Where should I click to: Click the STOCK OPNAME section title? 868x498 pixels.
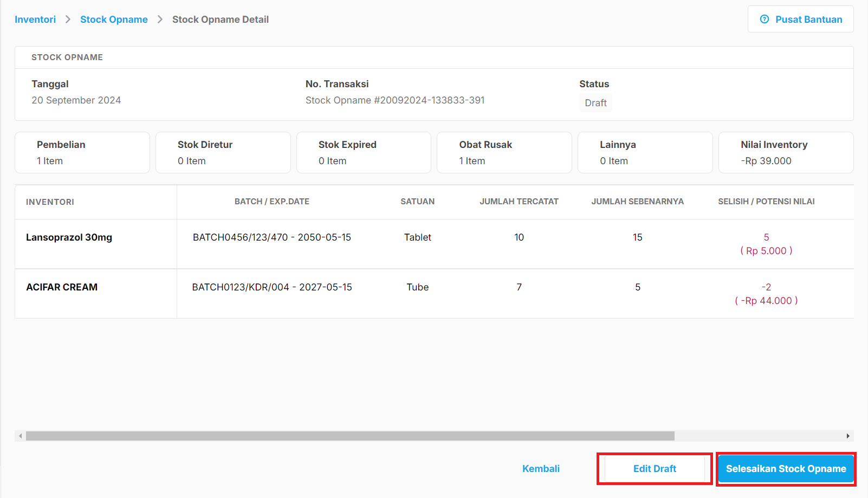[67, 57]
